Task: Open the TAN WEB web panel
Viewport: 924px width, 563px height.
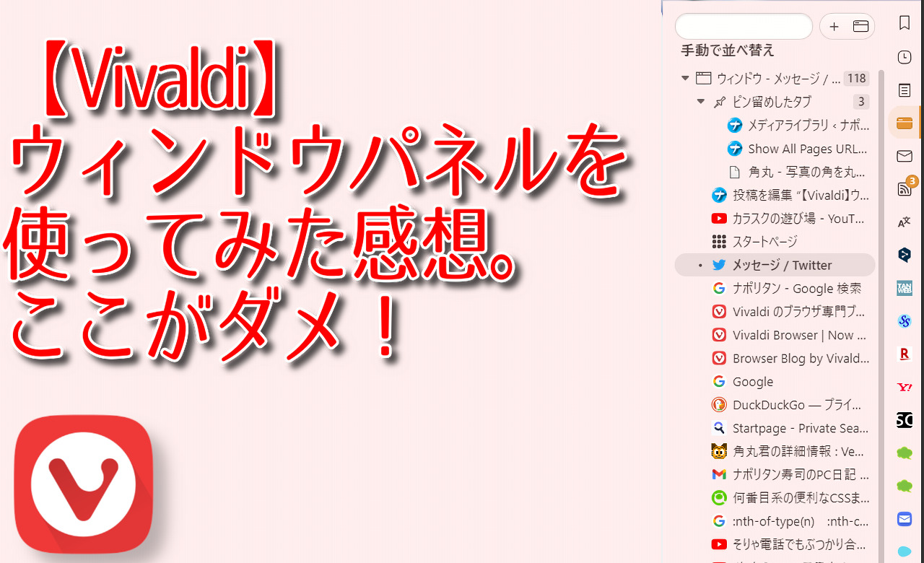Action: coord(904,288)
